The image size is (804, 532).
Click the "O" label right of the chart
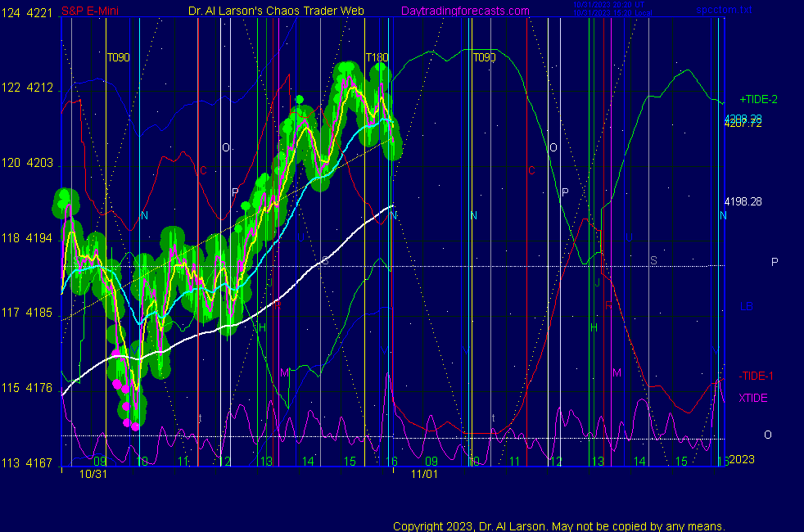pyautogui.click(x=768, y=435)
